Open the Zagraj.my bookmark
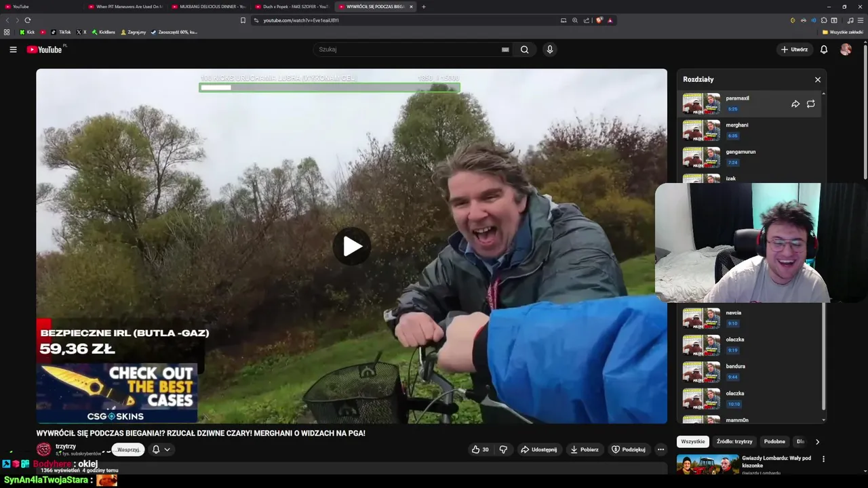The width and height of the screenshot is (868, 488). [134, 32]
